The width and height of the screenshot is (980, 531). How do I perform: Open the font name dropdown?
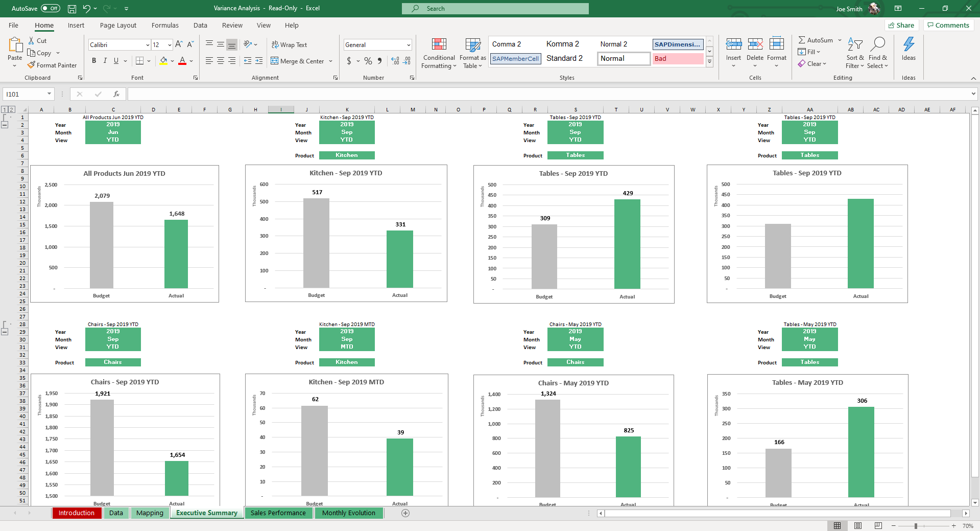click(x=148, y=45)
